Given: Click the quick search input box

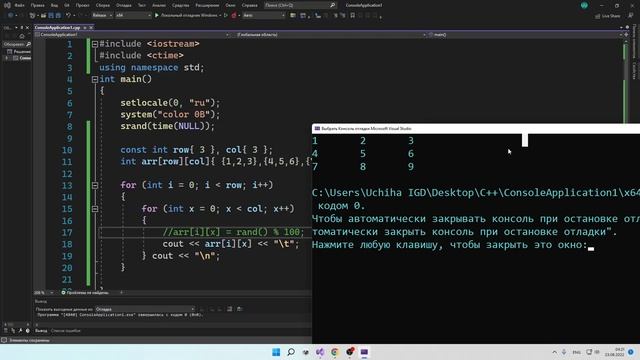Looking at the screenshot, I should pyautogui.click(x=300, y=5).
